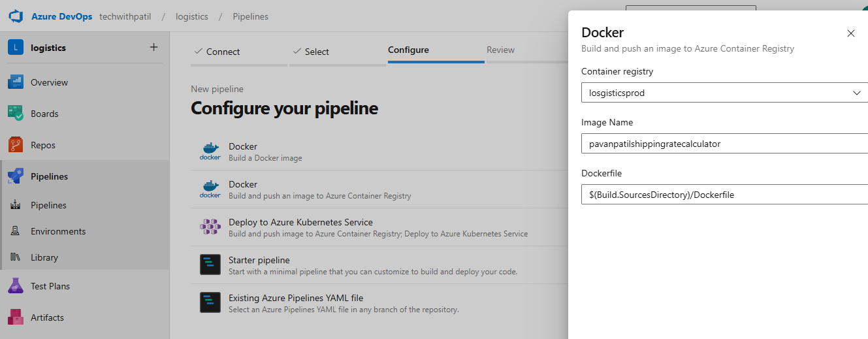Image resolution: width=868 pixels, height=339 pixels.
Task: Open Boards in the sidebar
Action: pyautogui.click(x=44, y=114)
